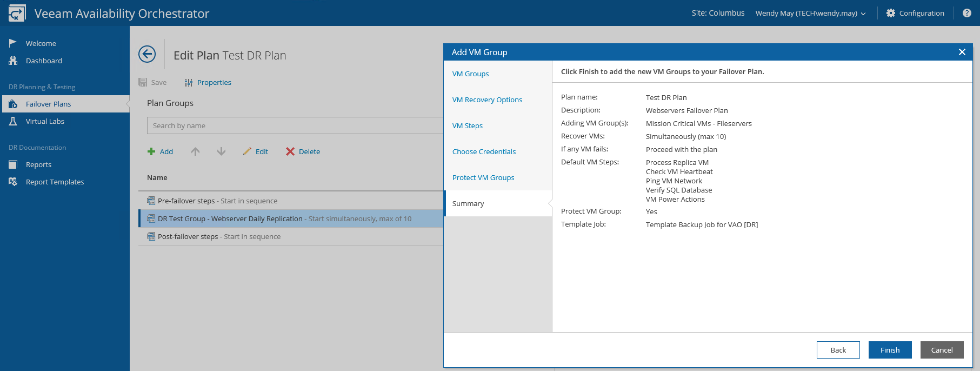Click the Pre-failover steps row icon
Image resolution: width=980 pixels, height=371 pixels.
coord(151,201)
